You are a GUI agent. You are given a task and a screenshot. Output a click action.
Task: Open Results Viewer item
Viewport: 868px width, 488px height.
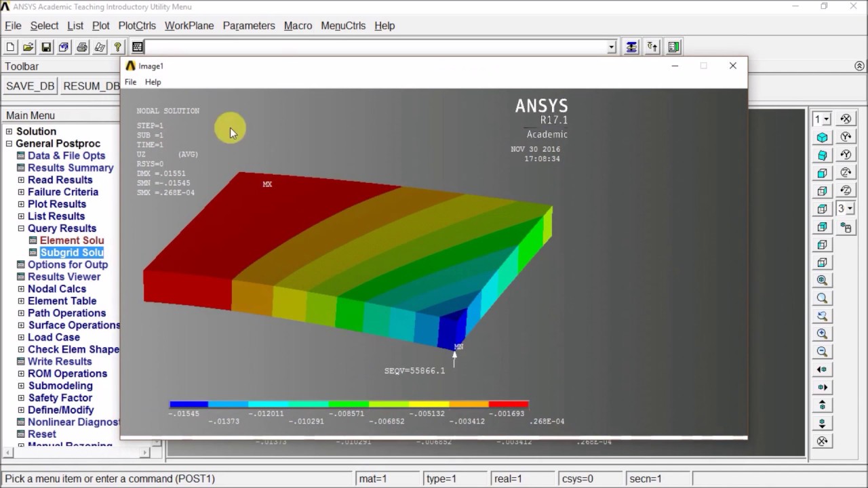(64, 277)
